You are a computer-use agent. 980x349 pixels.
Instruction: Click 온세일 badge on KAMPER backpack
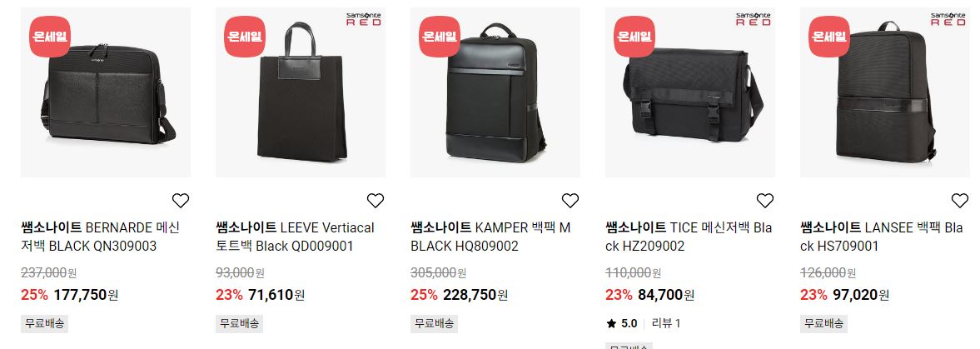point(440,37)
